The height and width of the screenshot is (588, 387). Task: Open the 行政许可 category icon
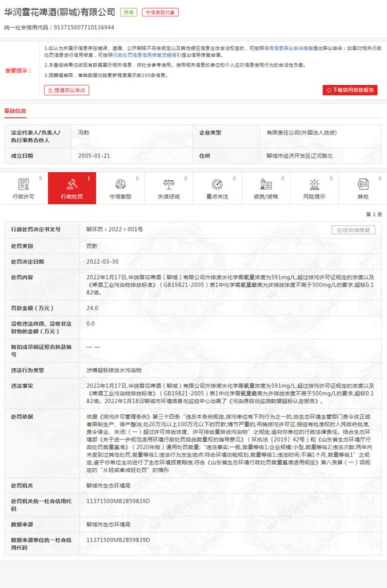point(23,184)
